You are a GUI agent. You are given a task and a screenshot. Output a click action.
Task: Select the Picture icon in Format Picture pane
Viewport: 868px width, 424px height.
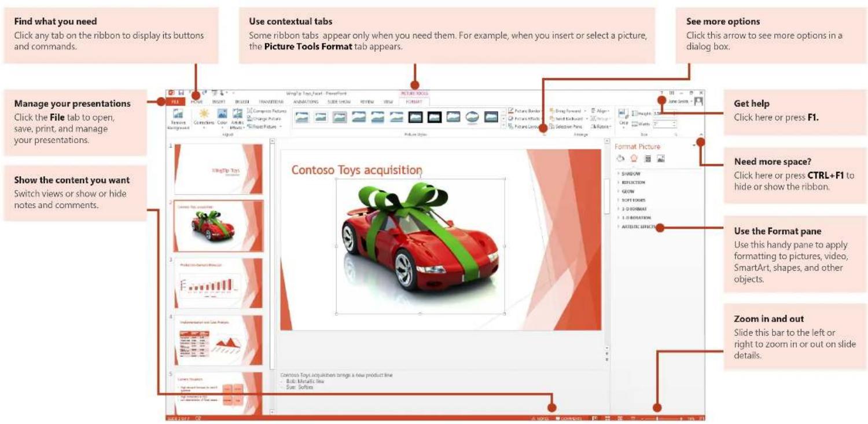[661, 159]
